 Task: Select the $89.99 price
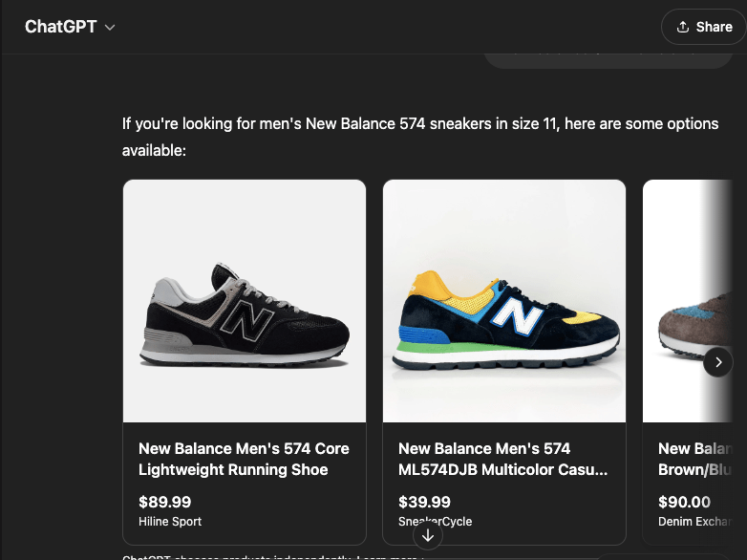[x=164, y=502]
